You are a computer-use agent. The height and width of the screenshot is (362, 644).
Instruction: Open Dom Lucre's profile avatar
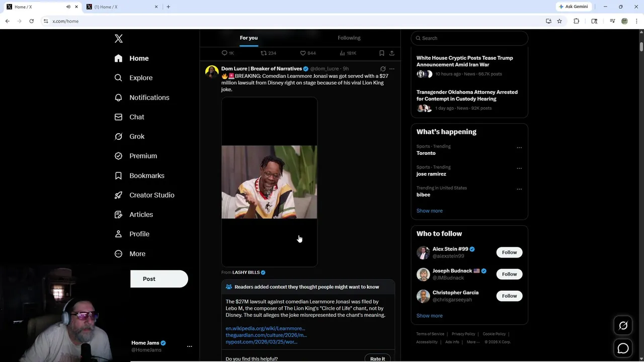coord(212,71)
